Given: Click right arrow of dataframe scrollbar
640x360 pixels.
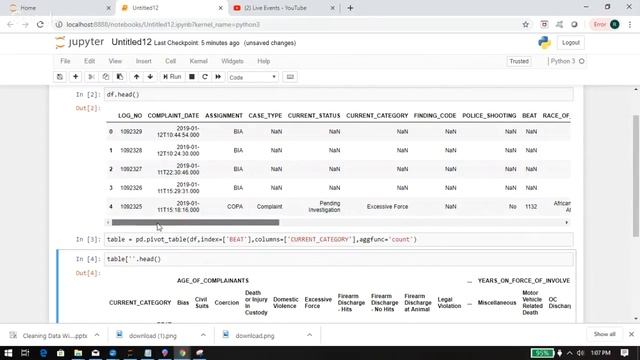Looking at the screenshot, I should pos(567,222).
